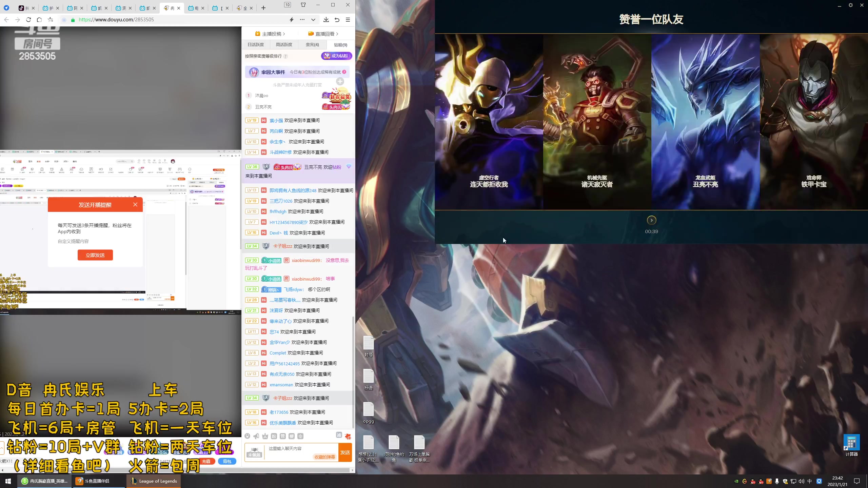Switch to League of Legends taskbar item
This screenshot has width=868, height=488.
(154, 481)
